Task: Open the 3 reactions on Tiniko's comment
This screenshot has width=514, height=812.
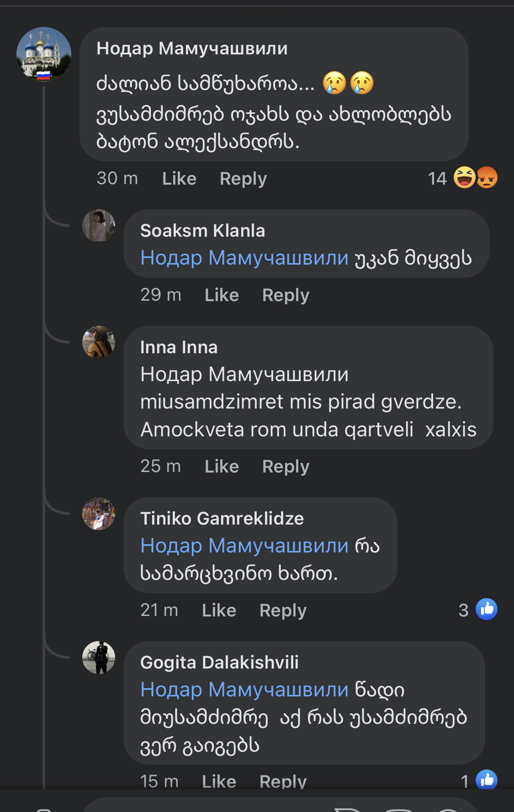Action: pyautogui.click(x=463, y=610)
